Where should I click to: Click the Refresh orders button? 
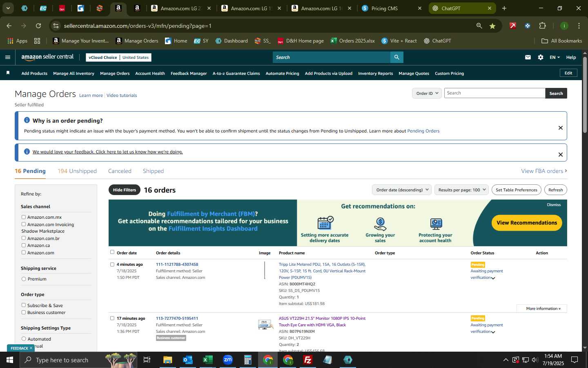point(555,190)
